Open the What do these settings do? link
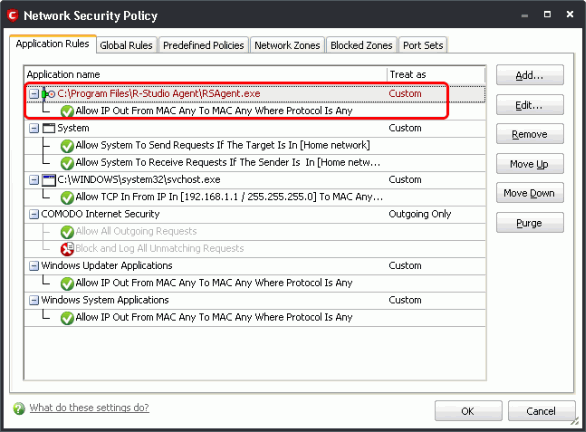Viewport: 586px width, 432px height. click(89, 407)
